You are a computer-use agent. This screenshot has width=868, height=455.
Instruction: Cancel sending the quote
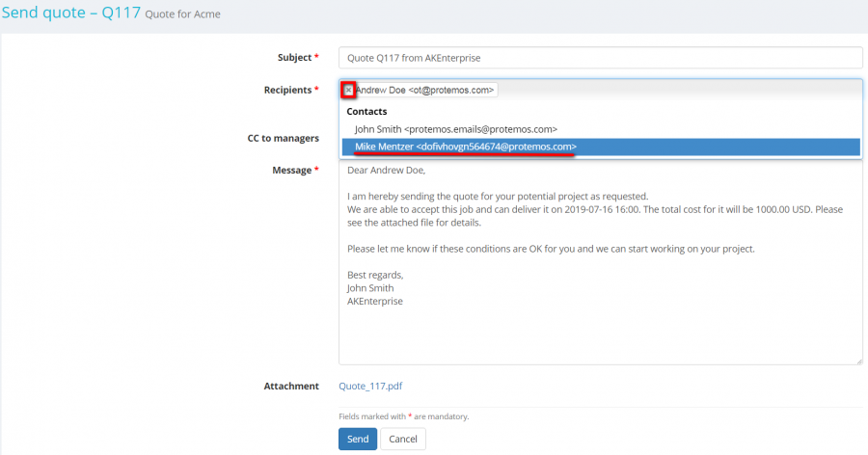[x=402, y=439]
